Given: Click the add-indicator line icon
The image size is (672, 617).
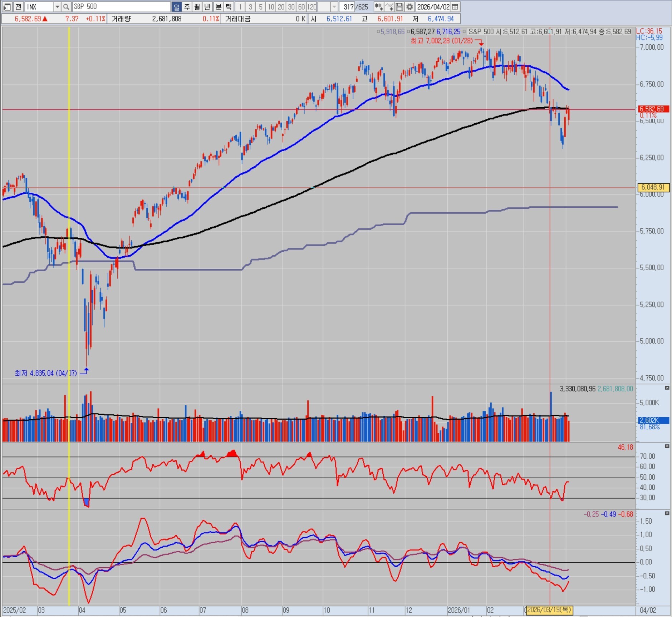Looking at the screenshot, I should (x=389, y=6).
